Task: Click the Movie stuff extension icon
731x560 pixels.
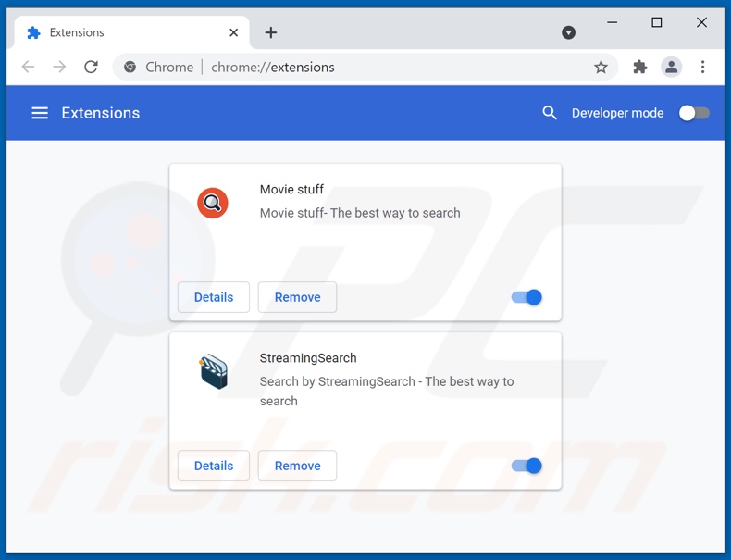Action: tap(213, 203)
